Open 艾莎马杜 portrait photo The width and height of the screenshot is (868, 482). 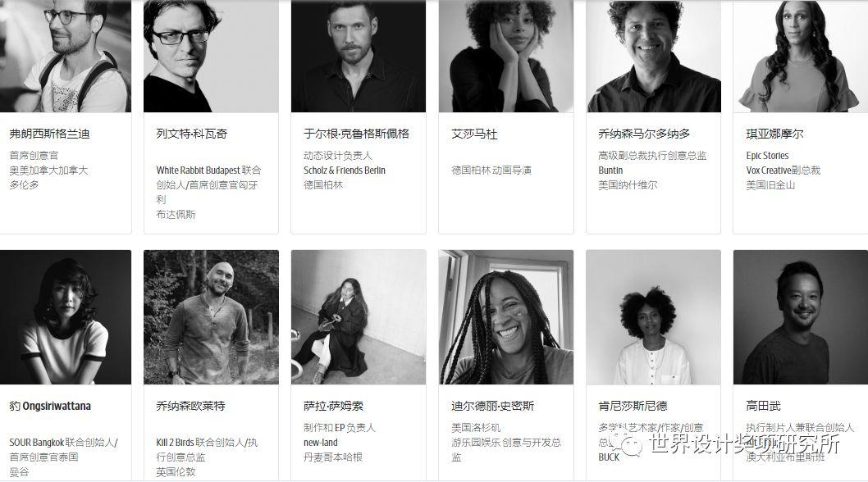506,56
